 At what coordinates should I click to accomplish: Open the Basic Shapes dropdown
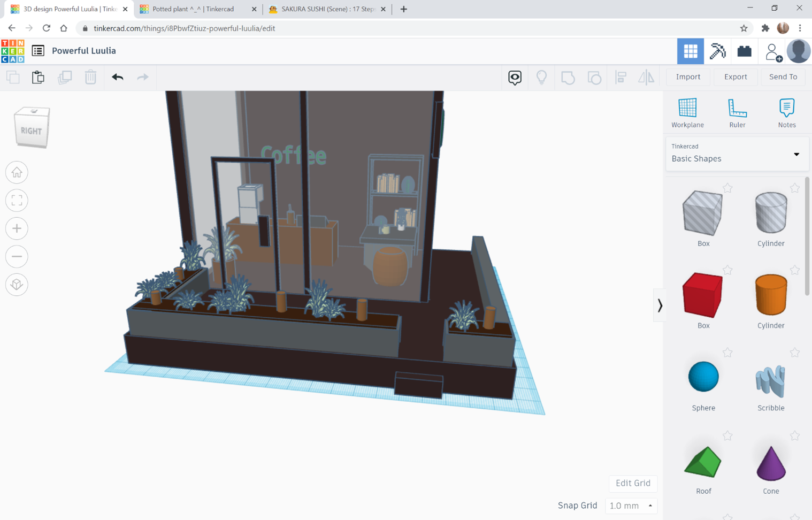click(737, 154)
